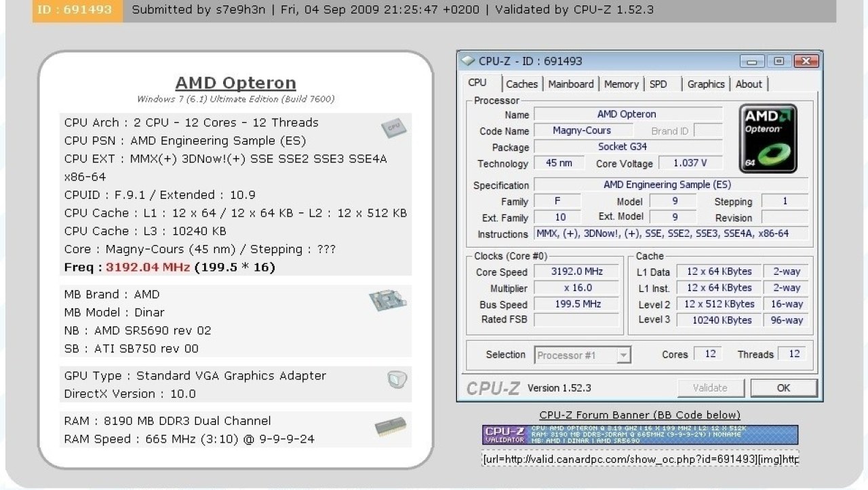Click the RAM stick icon beside RAM info

tap(391, 427)
